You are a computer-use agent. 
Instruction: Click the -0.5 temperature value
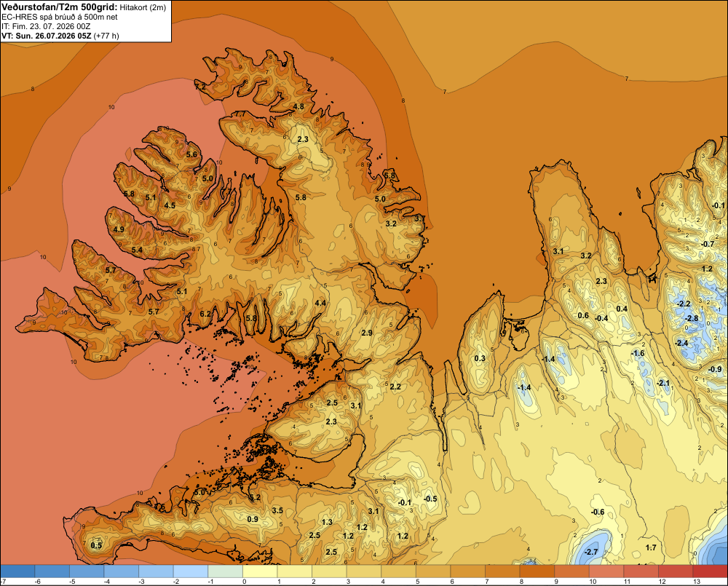pos(430,499)
